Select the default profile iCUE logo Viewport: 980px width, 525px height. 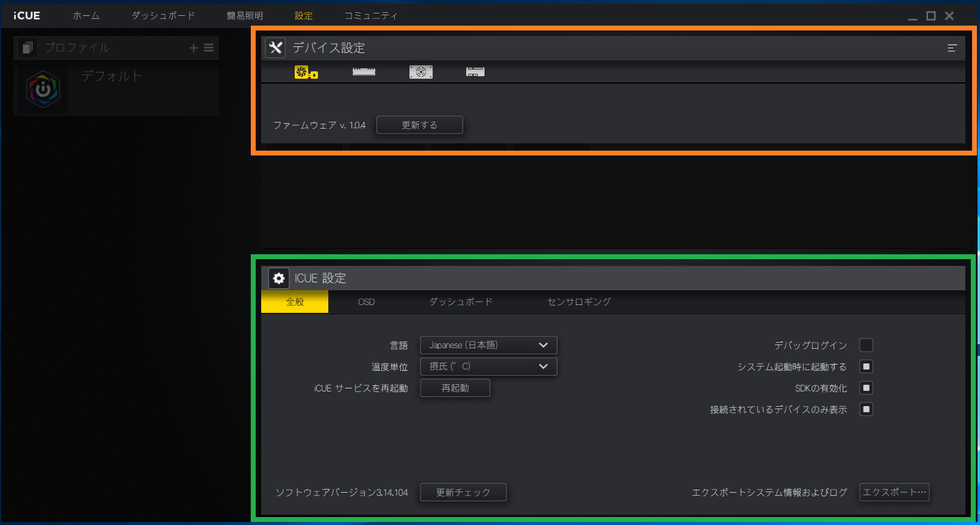43,90
